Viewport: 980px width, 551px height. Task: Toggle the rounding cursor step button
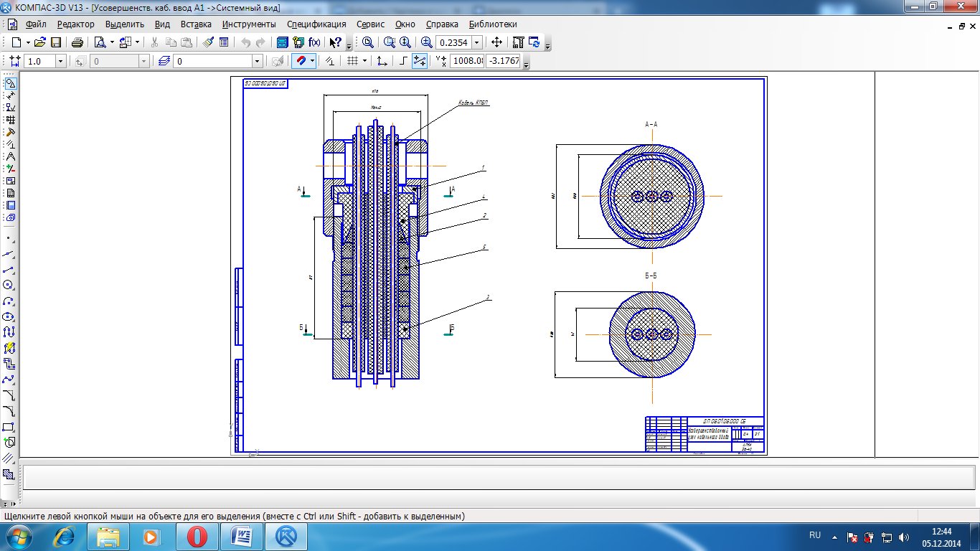(420, 61)
